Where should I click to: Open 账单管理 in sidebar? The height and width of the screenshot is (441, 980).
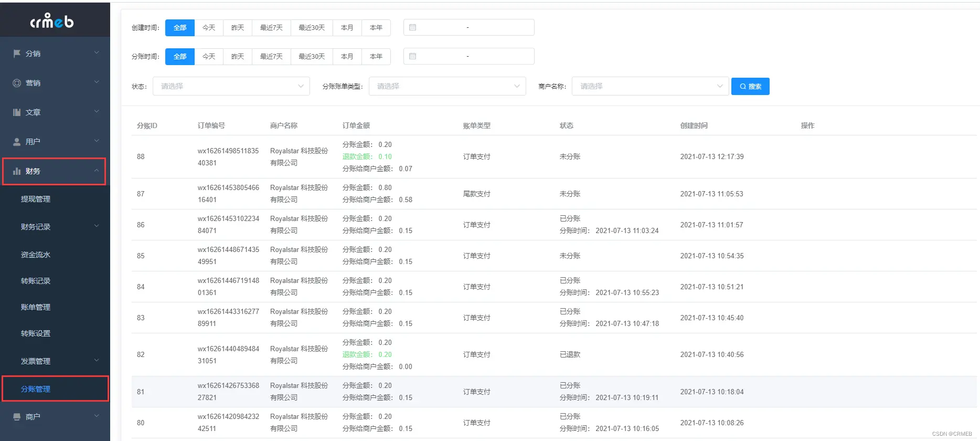[36, 307]
